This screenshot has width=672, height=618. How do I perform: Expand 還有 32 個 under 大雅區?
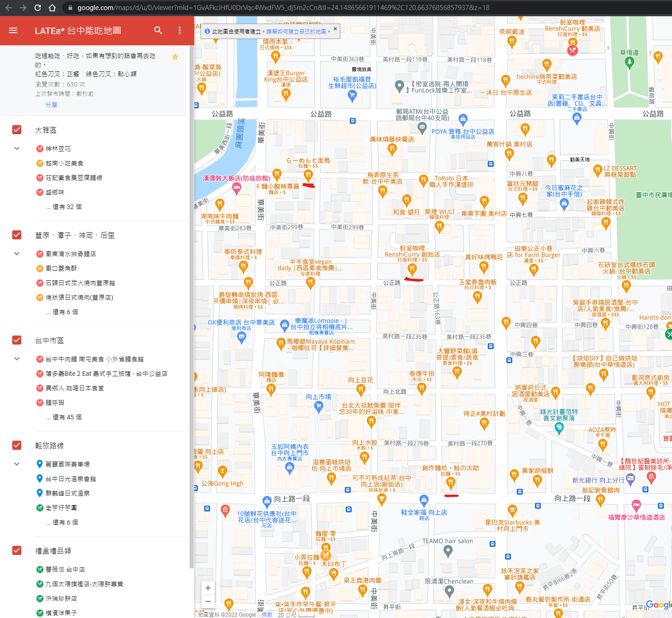(64, 207)
